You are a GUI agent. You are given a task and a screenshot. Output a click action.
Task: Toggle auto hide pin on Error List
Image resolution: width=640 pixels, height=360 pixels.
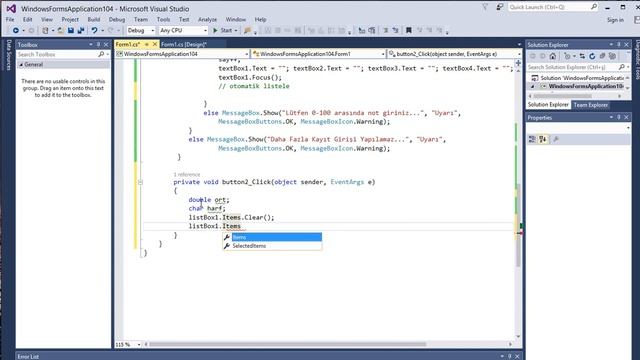click(x=509, y=356)
